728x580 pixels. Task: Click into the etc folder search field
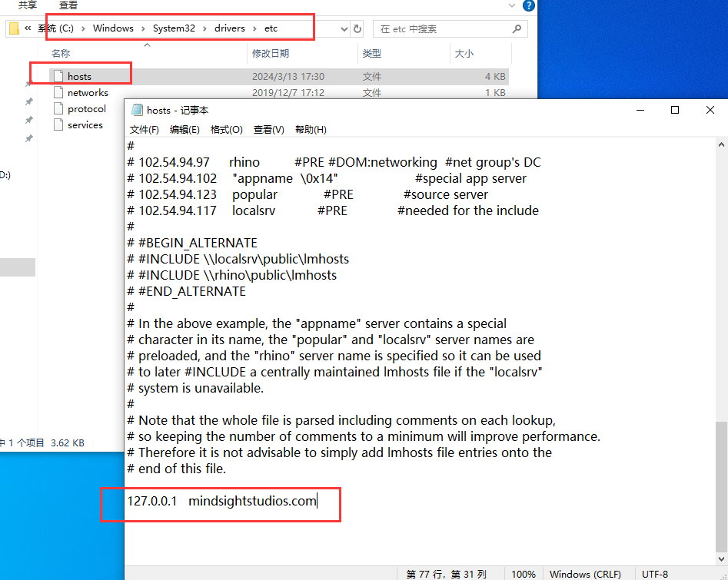point(442,29)
